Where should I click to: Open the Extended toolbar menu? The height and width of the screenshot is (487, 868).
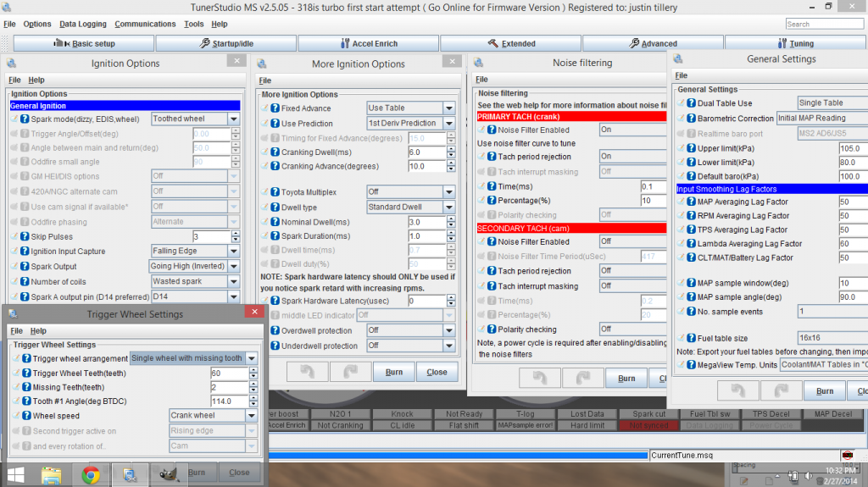[510, 43]
